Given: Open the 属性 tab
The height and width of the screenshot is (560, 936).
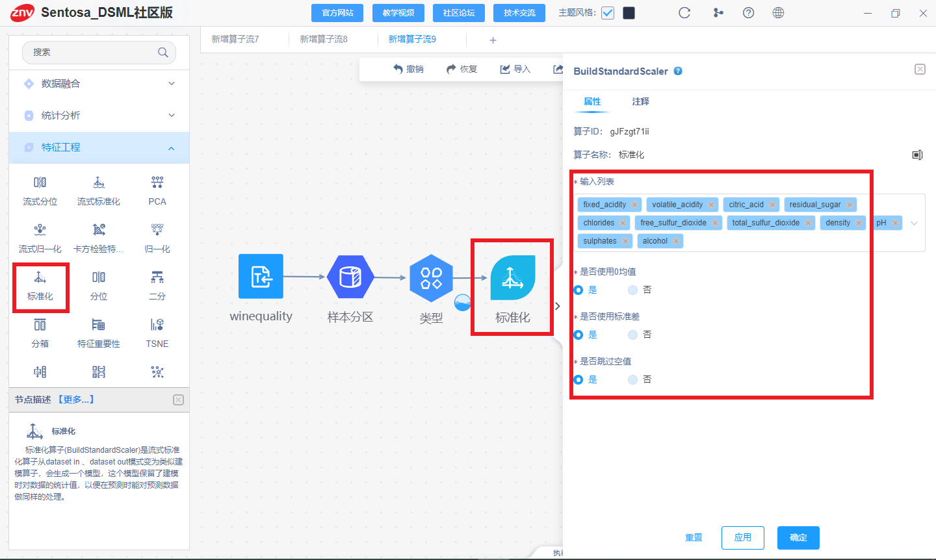Looking at the screenshot, I should tap(592, 101).
